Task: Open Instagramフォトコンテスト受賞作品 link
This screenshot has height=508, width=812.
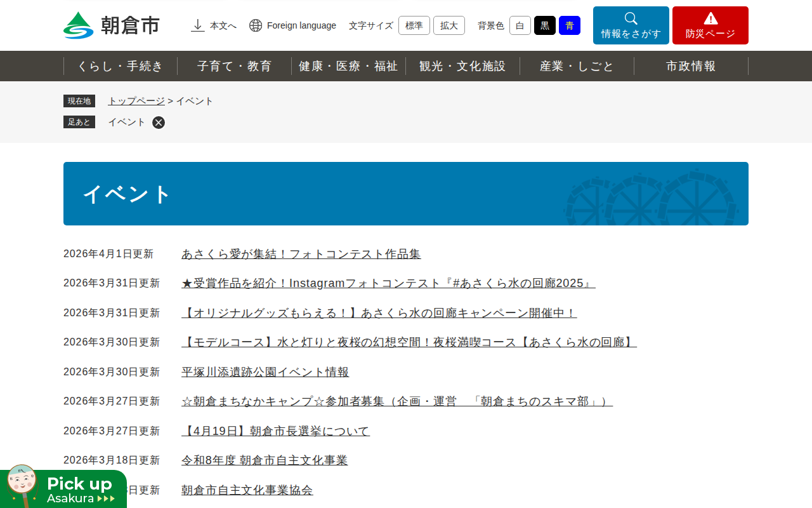Action: pyautogui.click(x=388, y=283)
